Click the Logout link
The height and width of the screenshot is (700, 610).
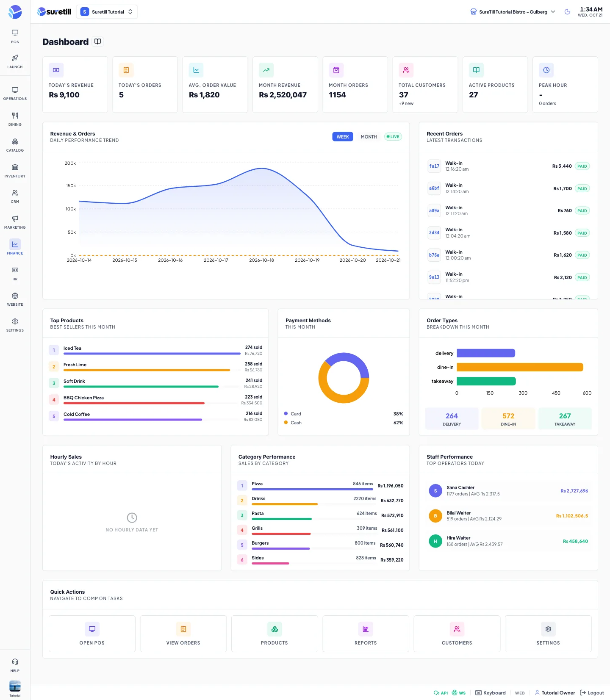pos(592,693)
